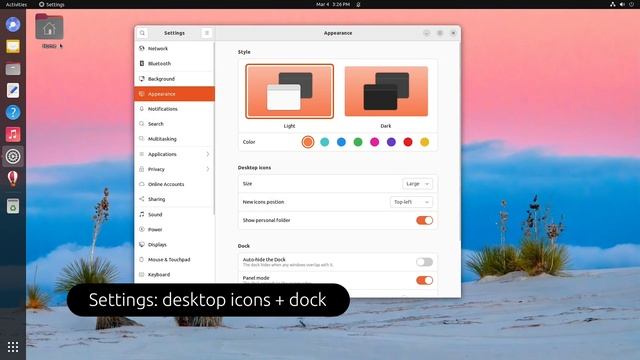Select the Appearance sidebar item
640x360 pixels.
[174, 93]
